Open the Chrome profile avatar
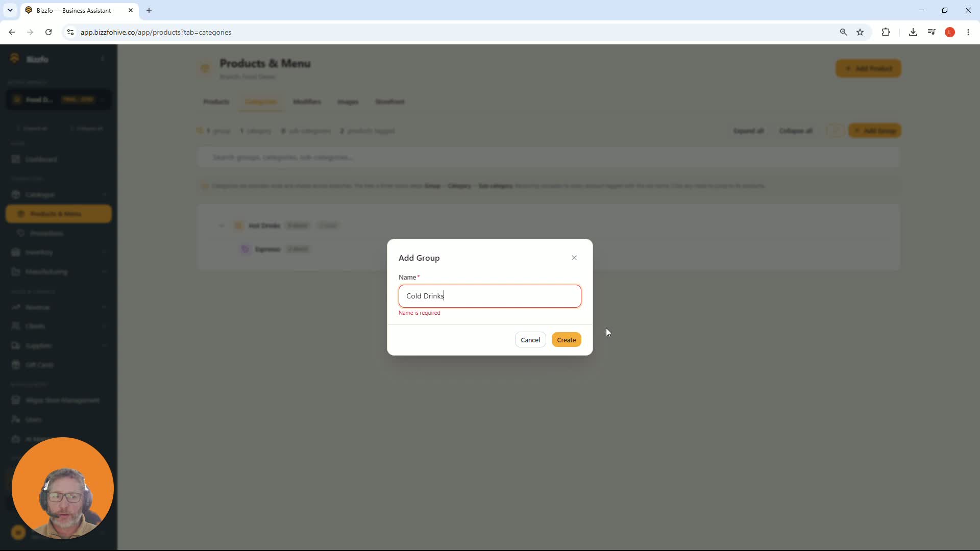 [950, 32]
